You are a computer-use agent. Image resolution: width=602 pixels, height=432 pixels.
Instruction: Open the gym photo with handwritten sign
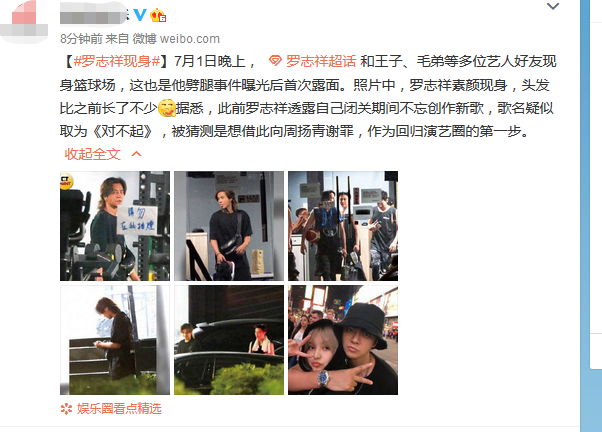click(115, 226)
